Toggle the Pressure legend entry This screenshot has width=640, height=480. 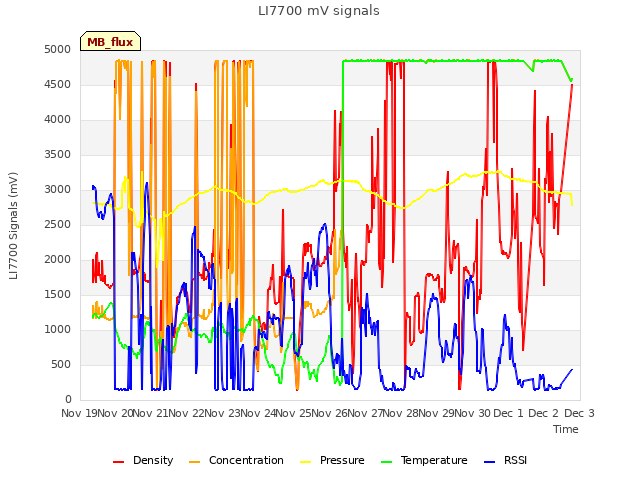[332, 460]
